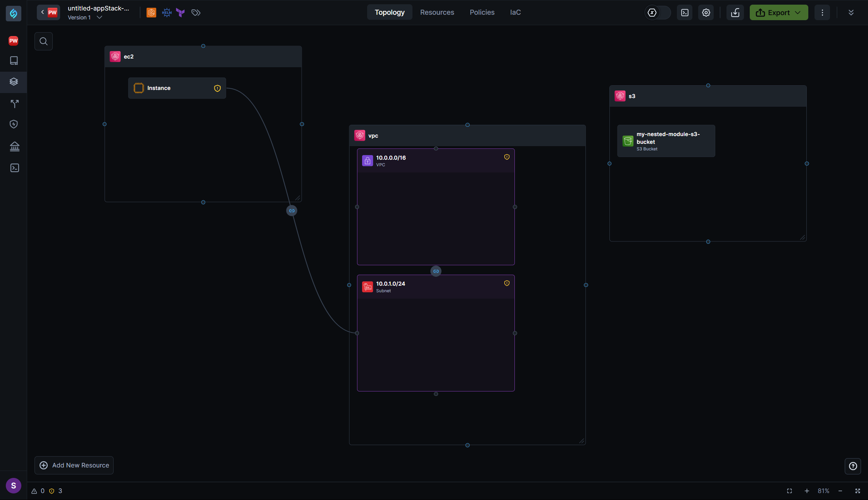Click link icon between VPC and subnet
This screenshot has width=868, height=500.
[436, 271]
